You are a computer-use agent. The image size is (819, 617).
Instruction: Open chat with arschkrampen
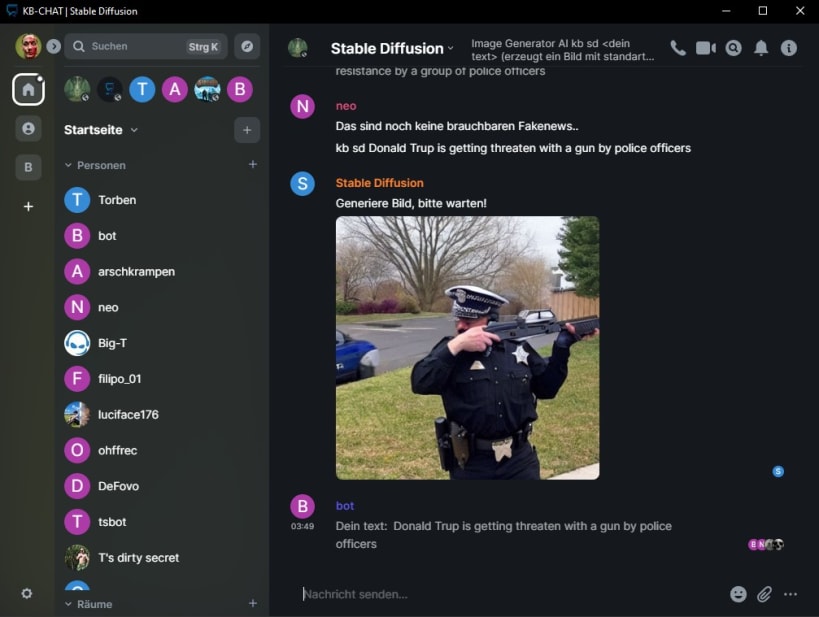click(x=162, y=272)
